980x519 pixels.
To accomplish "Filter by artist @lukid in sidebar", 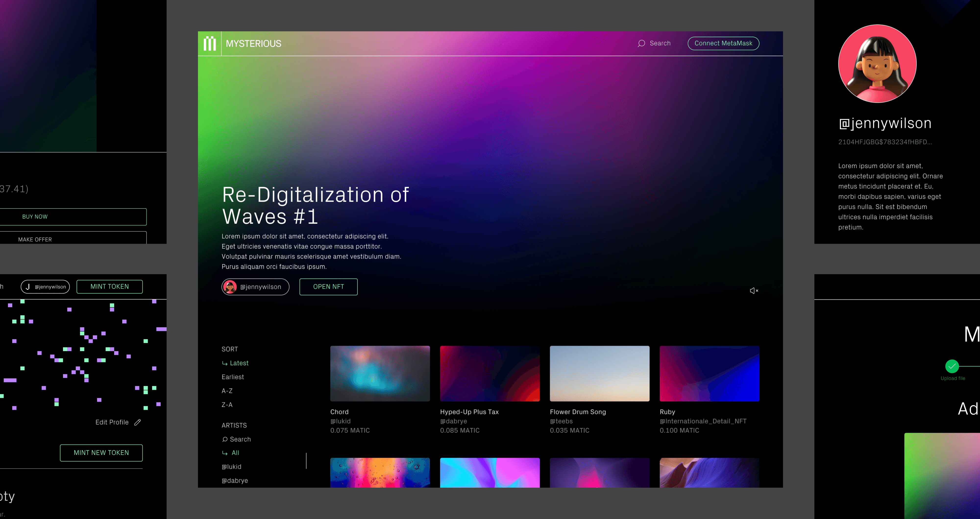I will coord(232,467).
